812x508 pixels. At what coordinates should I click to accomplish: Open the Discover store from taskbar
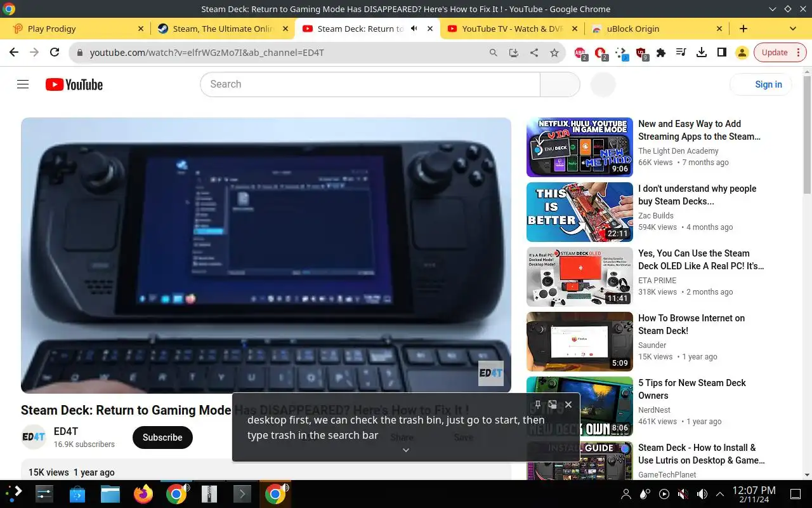pos(77,493)
